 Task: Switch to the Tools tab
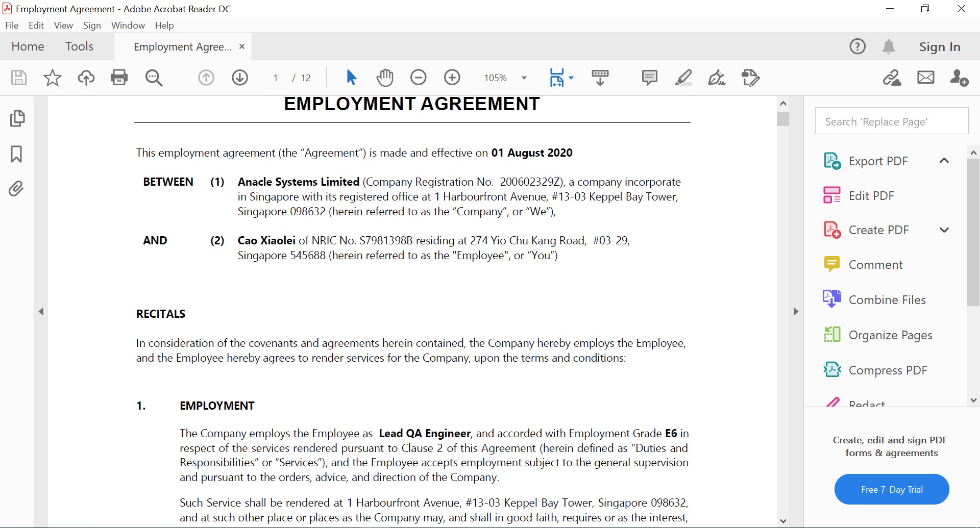click(x=79, y=46)
